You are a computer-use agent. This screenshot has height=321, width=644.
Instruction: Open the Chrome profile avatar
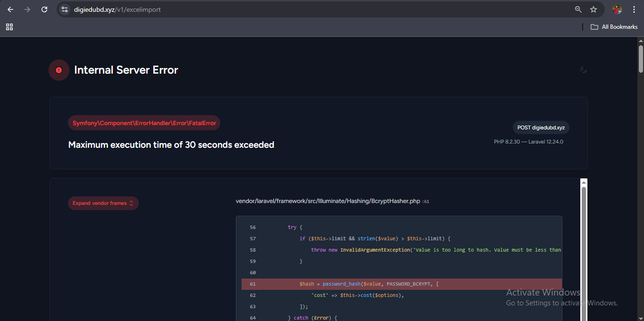point(617,9)
